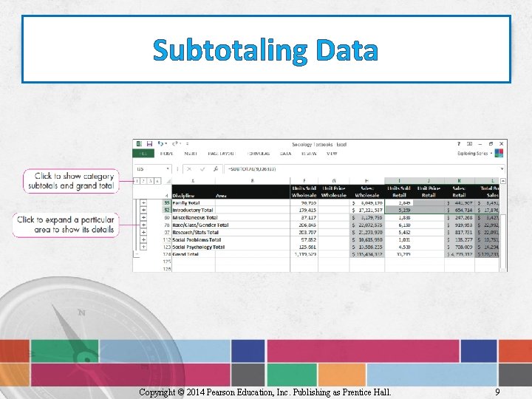Switch to the DATA ribbon tab
The width and height of the screenshot is (532, 399).
[285, 154]
